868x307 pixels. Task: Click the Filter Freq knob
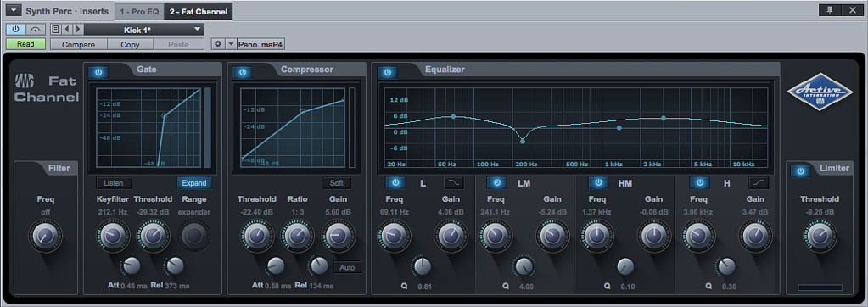45,236
